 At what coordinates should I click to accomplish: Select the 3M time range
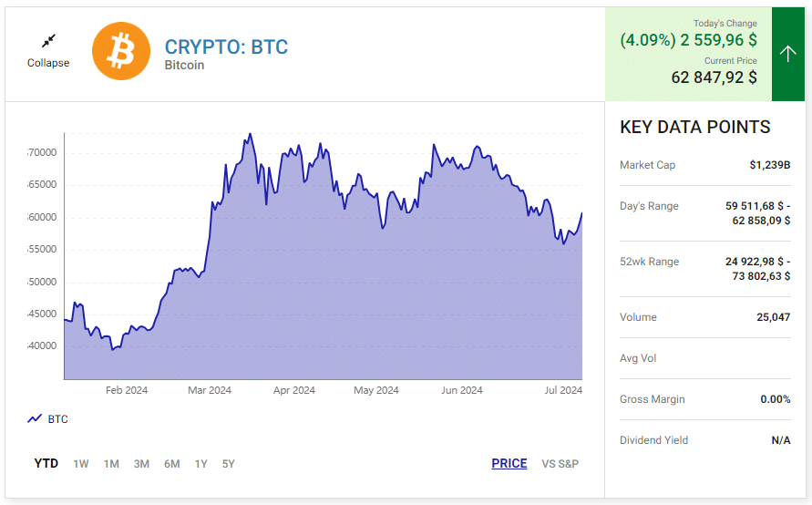(141, 464)
